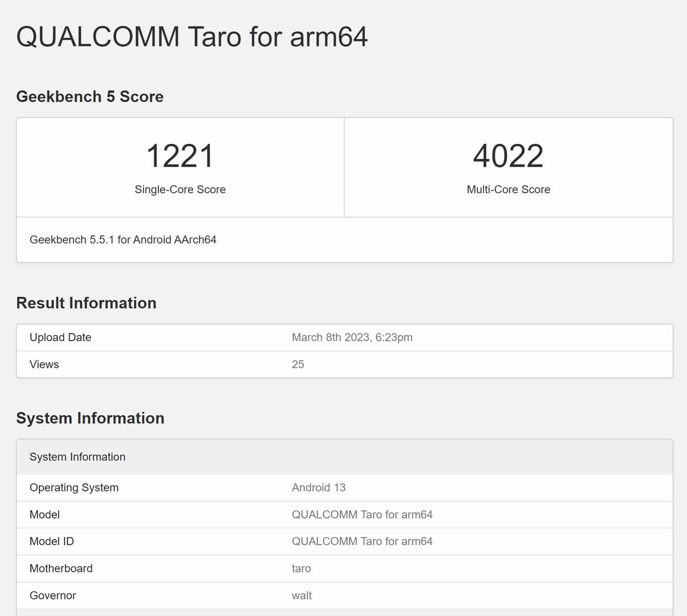Viewport: 687px width, 616px height.
Task: Click the Views row label
Action: click(44, 364)
